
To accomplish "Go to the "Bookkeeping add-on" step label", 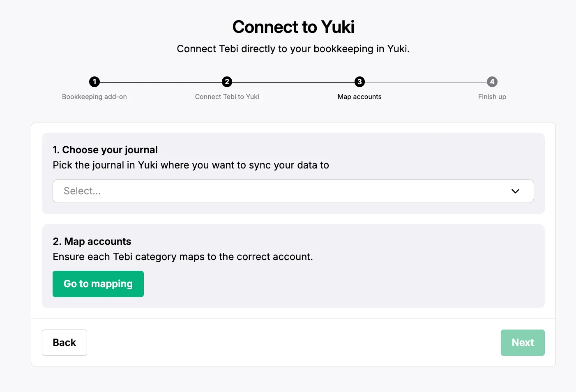I will pyautogui.click(x=94, y=97).
